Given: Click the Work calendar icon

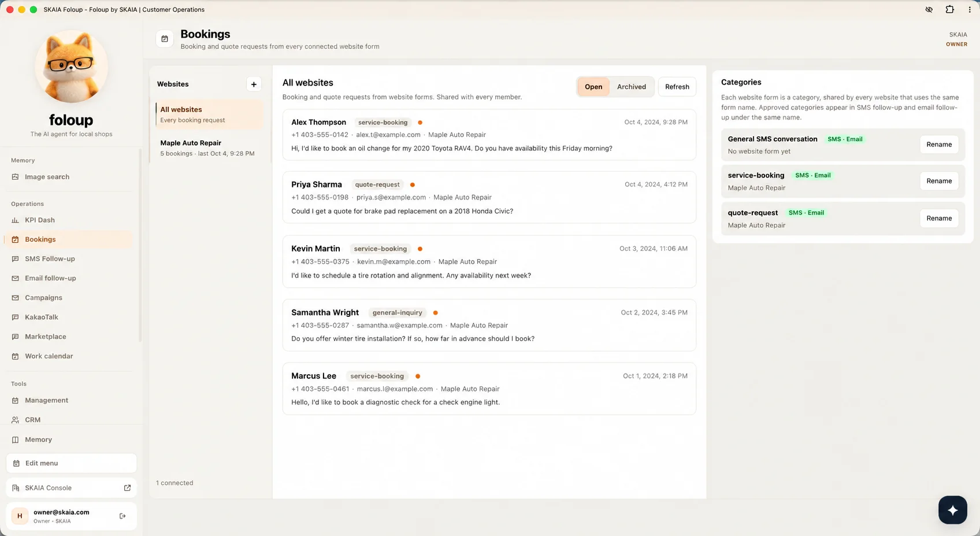Looking at the screenshot, I should [x=15, y=356].
